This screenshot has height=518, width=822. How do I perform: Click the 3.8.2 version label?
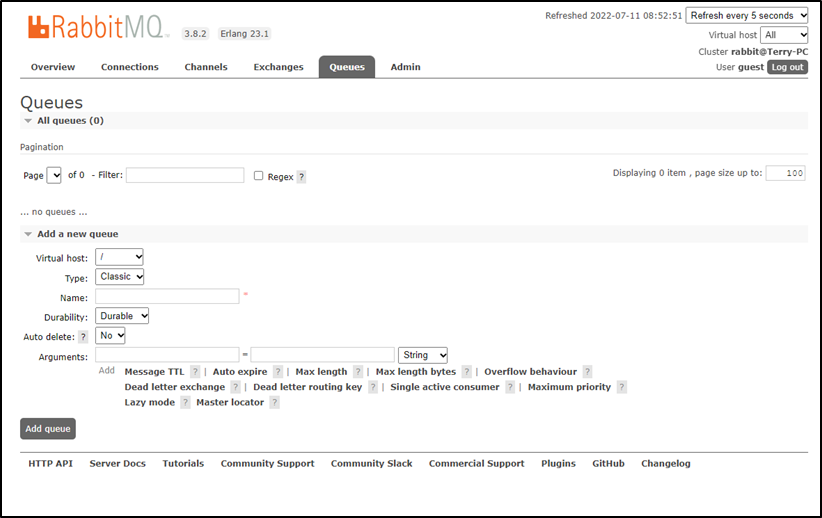pos(195,34)
